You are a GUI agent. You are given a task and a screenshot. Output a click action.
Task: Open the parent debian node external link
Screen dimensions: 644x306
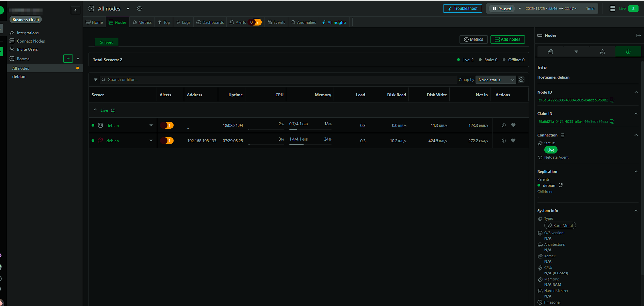click(561, 185)
